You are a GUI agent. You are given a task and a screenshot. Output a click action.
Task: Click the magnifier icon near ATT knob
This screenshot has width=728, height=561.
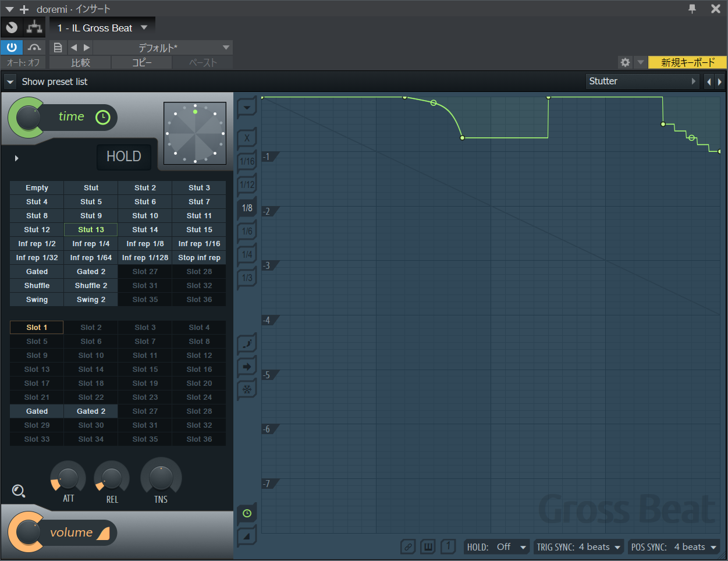(19, 491)
